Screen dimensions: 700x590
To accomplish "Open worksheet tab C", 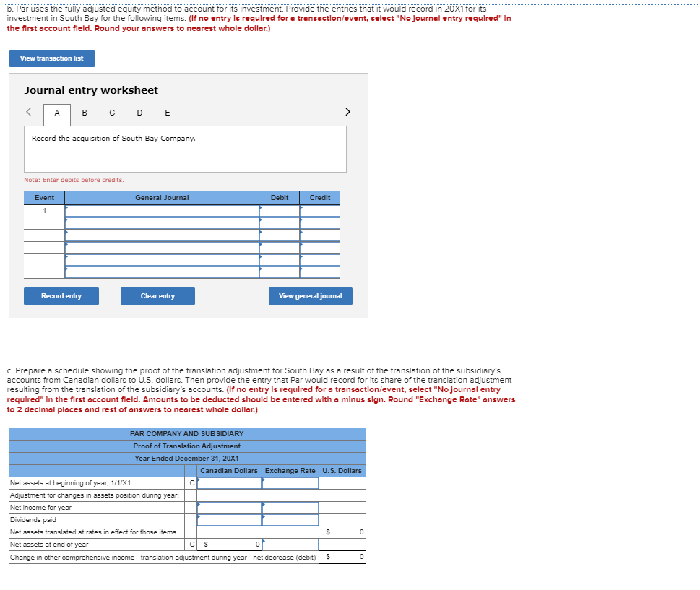I will coord(112,113).
